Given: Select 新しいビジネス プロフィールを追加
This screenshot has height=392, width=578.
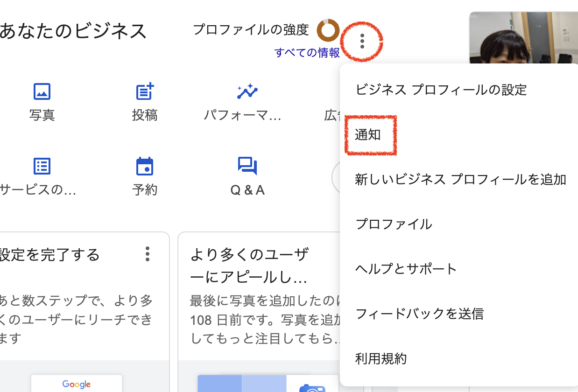Looking at the screenshot, I should point(460,180).
